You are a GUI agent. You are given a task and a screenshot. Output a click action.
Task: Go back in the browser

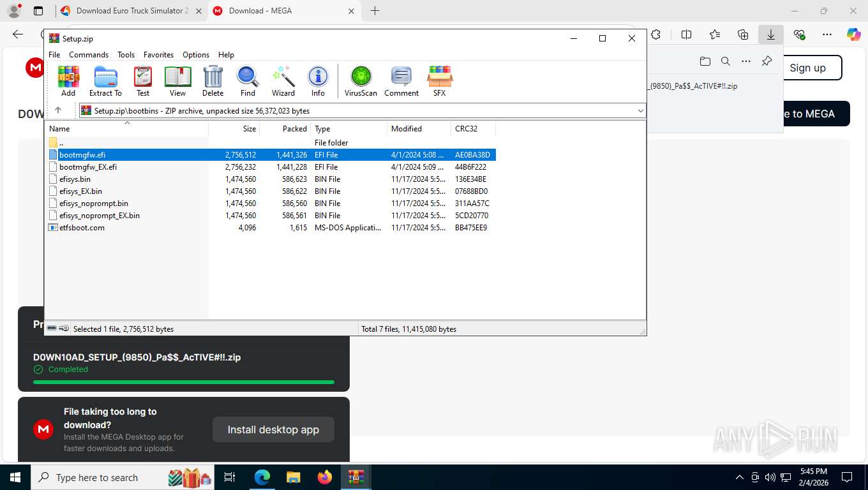(x=18, y=34)
